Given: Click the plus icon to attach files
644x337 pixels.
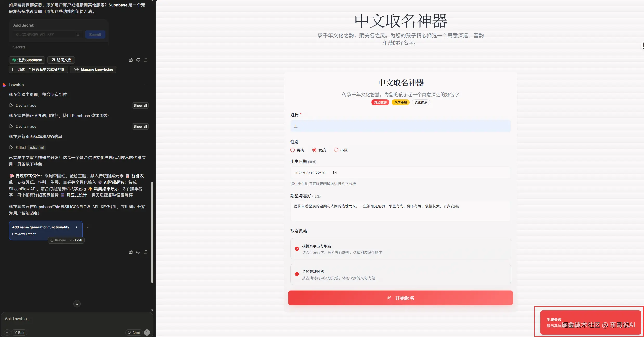Looking at the screenshot, I should 7,332.
